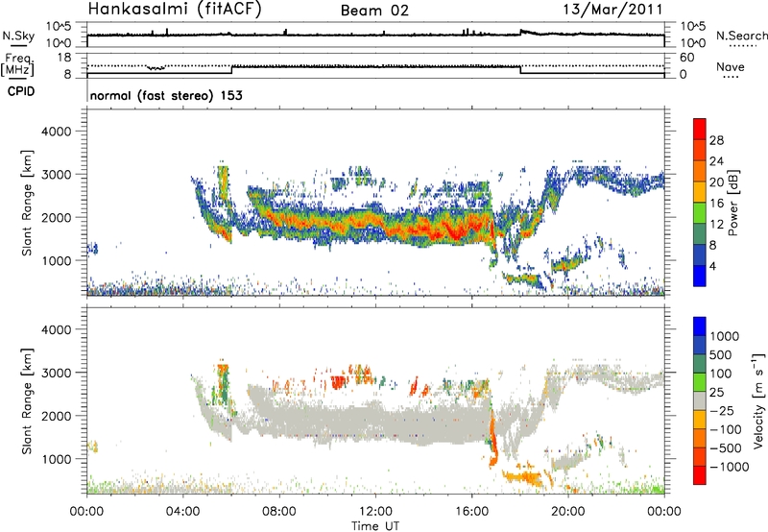The width and height of the screenshot is (768, 532).
Task: Click Power colorbar label "24"
Action: (x=716, y=161)
